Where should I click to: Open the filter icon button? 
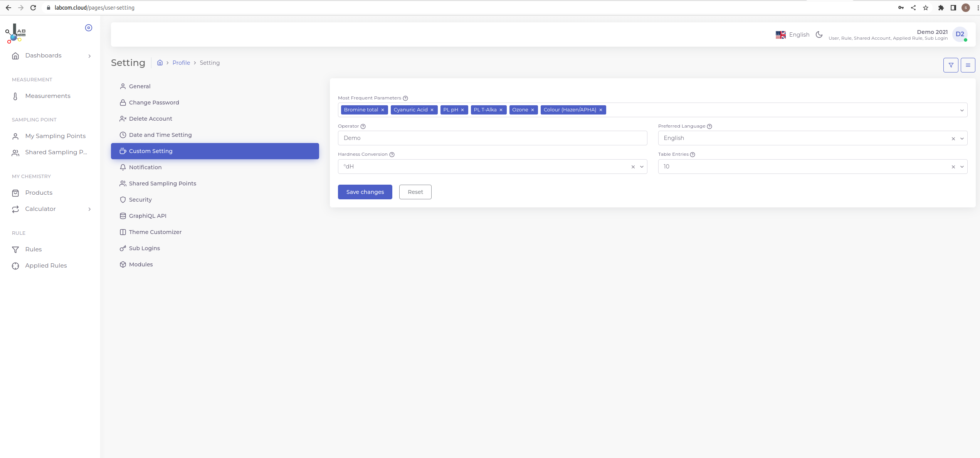(x=951, y=65)
